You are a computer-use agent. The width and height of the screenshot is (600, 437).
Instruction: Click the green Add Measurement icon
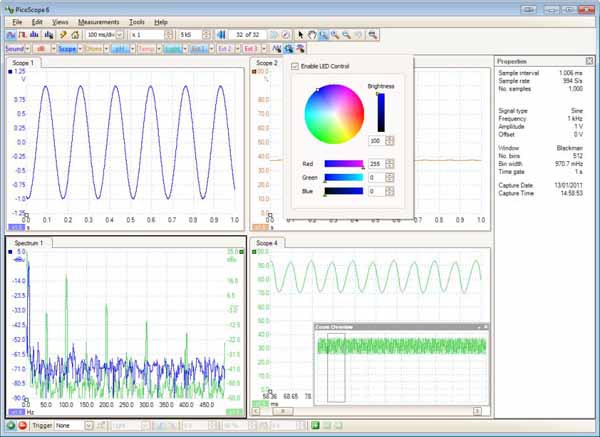pos(315,425)
